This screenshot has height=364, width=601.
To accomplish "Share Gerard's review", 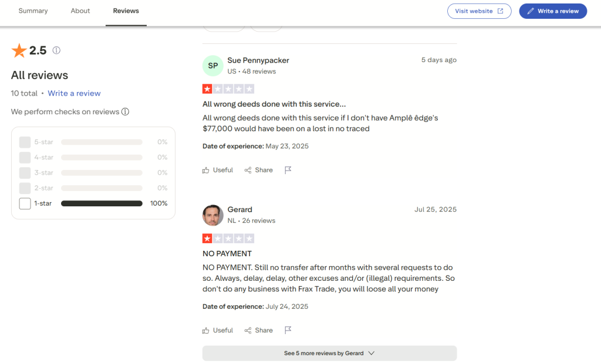I will click(258, 331).
